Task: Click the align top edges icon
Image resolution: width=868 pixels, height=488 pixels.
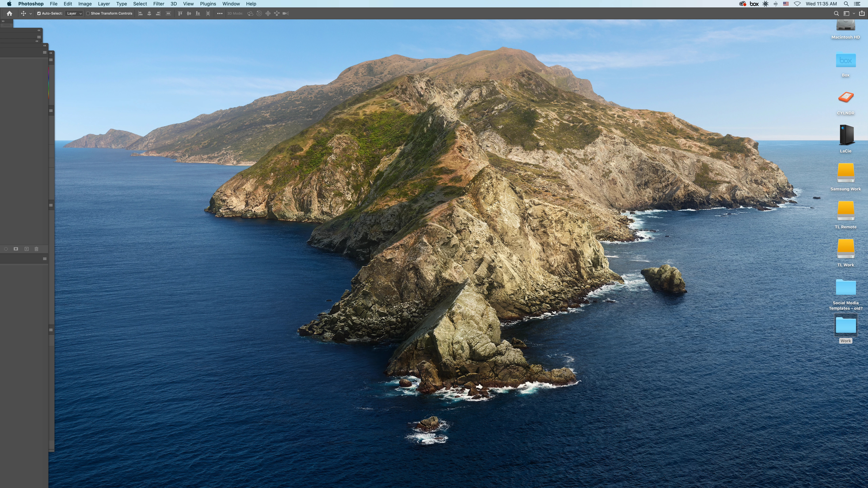Action: 180,14
